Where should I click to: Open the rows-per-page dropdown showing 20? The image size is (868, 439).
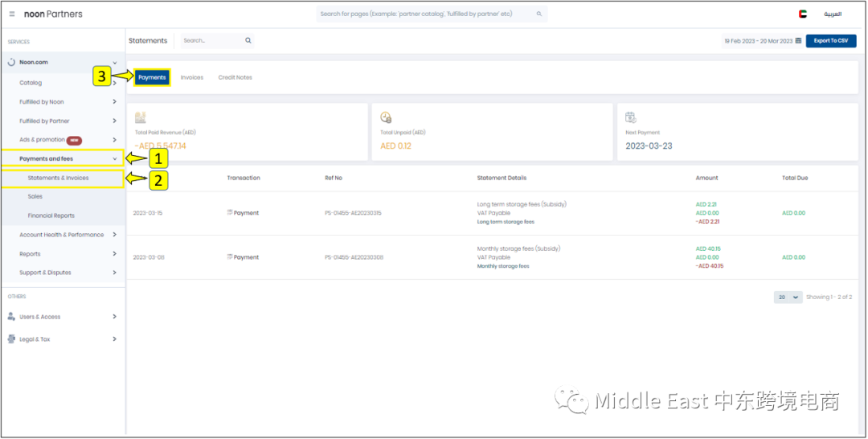[788, 297]
